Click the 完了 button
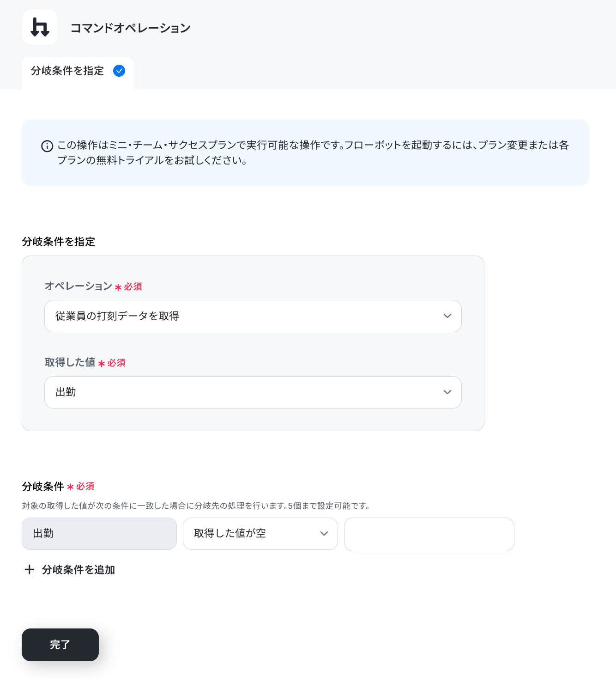This screenshot has width=616, height=695. [x=60, y=645]
